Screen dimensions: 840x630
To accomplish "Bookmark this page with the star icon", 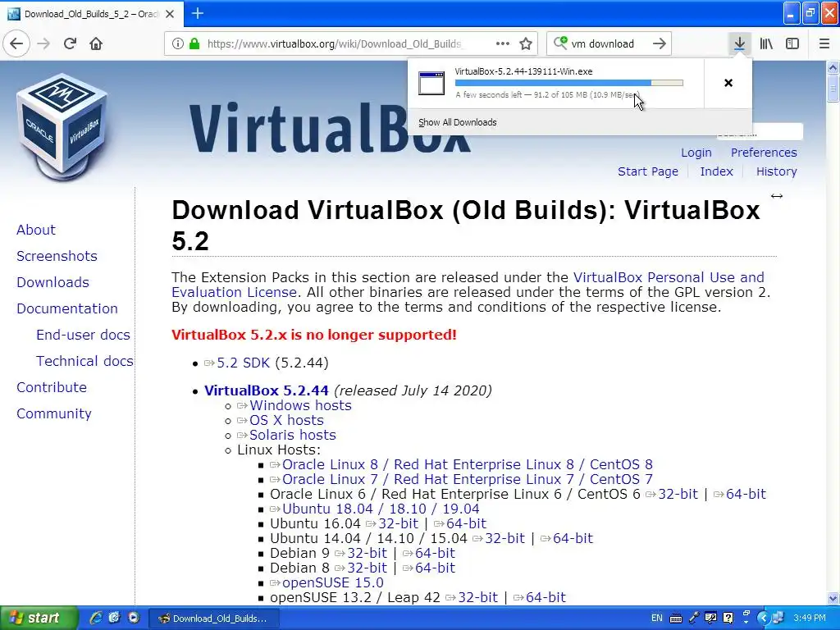I will tap(526, 43).
